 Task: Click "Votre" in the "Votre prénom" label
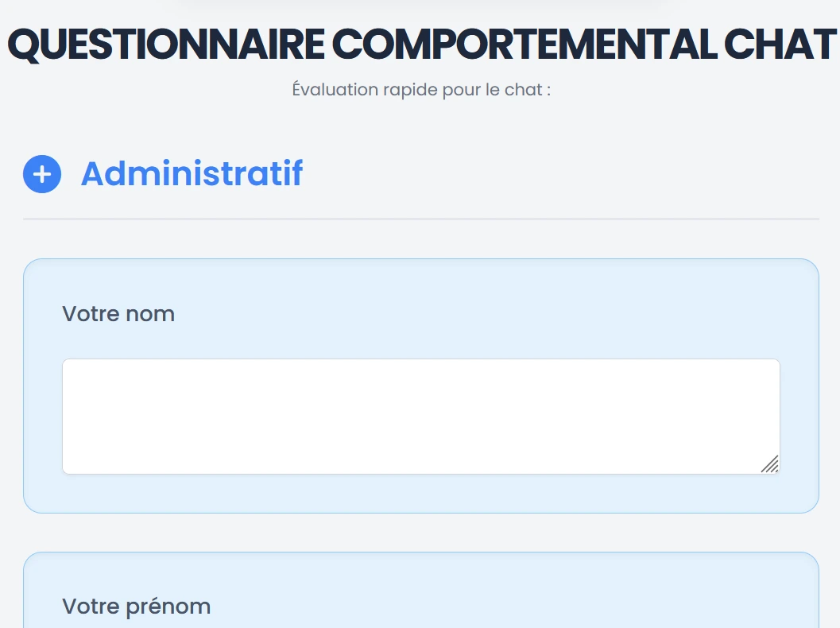click(90, 607)
